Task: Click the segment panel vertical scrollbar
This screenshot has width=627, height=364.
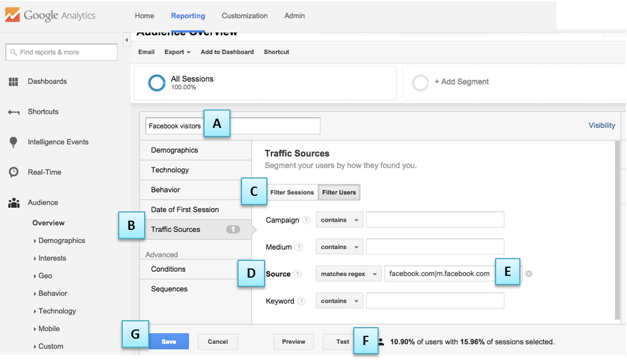Action: 618,230
